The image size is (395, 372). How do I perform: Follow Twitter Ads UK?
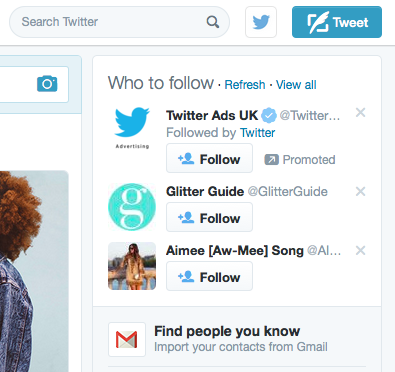(209, 158)
